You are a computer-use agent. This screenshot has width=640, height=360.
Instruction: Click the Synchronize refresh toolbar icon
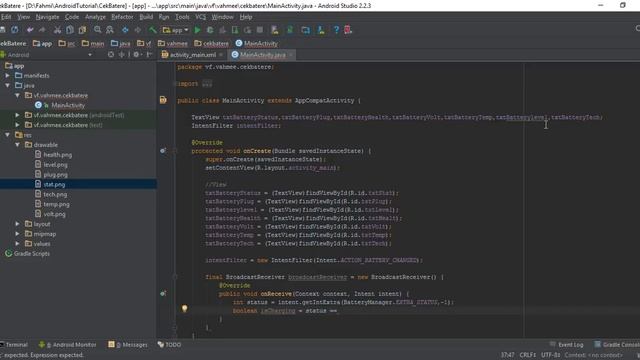click(15, 30)
